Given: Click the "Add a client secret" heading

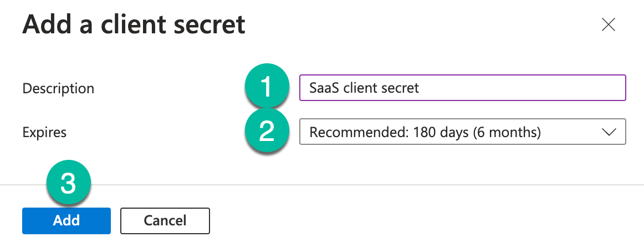Looking at the screenshot, I should pyautogui.click(x=134, y=24).
